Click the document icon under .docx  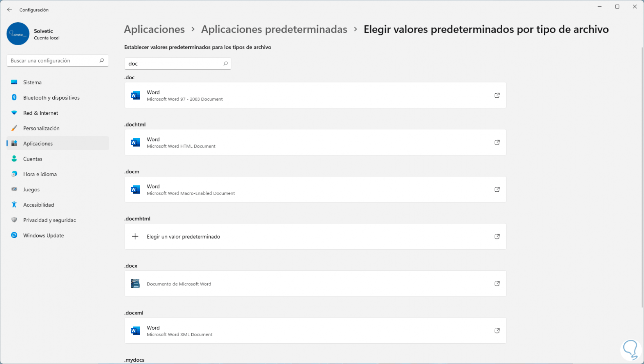coord(135,284)
